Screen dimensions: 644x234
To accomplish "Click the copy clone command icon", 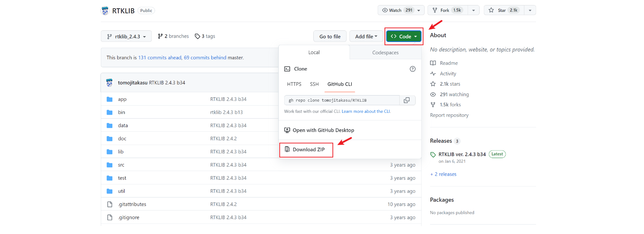I will click(x=407, y=100).
